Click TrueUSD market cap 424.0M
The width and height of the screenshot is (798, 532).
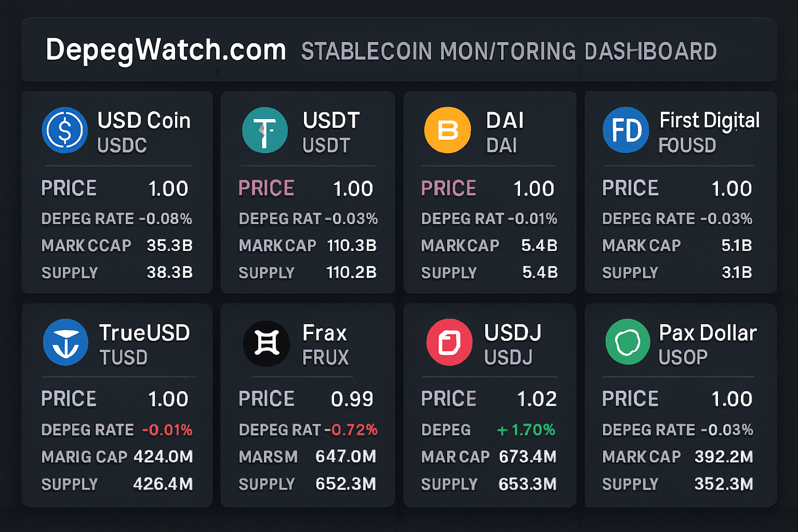coord(163,457)
